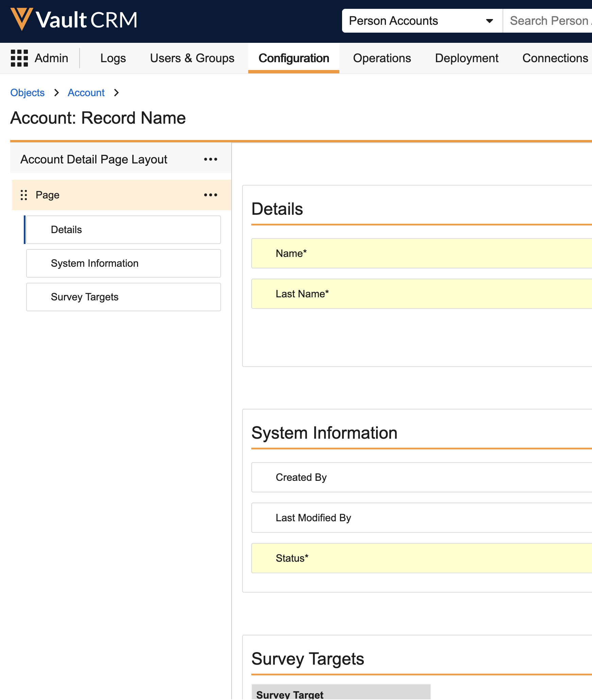
Task: Open the Connections tab
Action: pyautogui.click(x=555, y=58)
